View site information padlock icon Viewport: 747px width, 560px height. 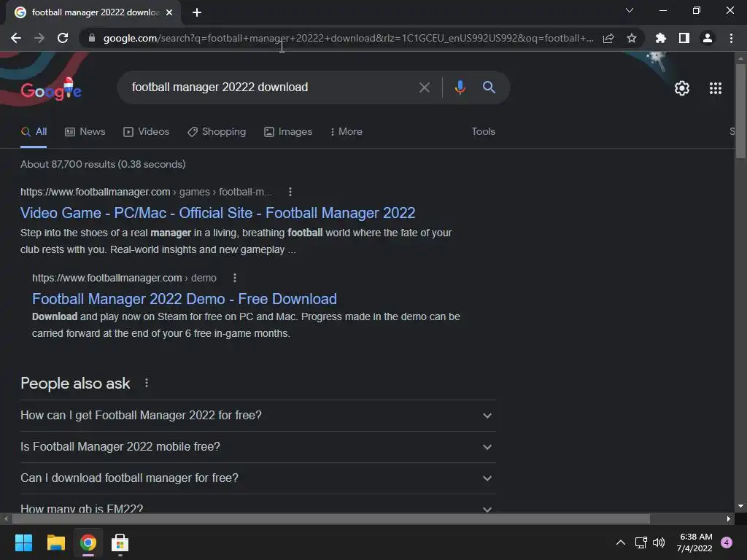click(x=92, y=38)
